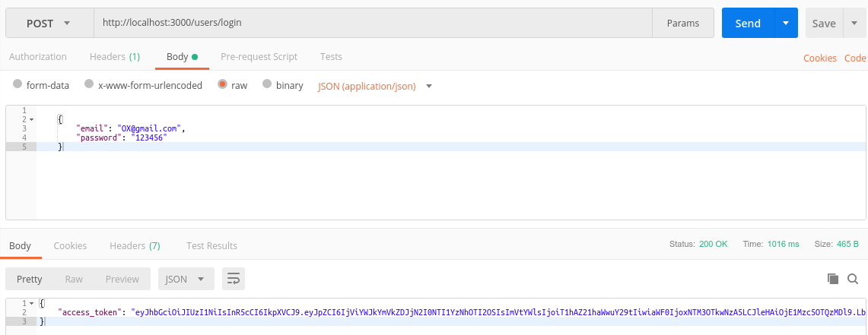The width and height of the screenshot is (868, 335).
Task: Switch to the request Headers (1) tab
Action: (x=115, y=56)
